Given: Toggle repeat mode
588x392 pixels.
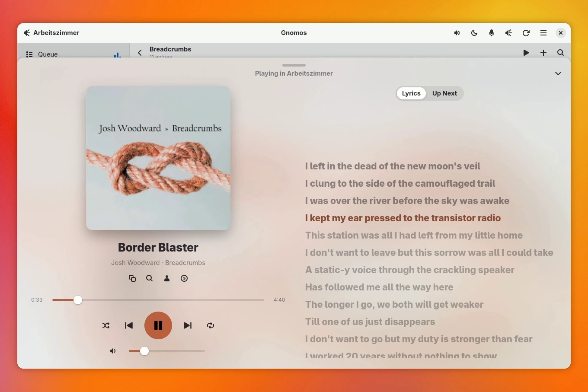Looking at the screenshot, I should click(x=211, y=325).
